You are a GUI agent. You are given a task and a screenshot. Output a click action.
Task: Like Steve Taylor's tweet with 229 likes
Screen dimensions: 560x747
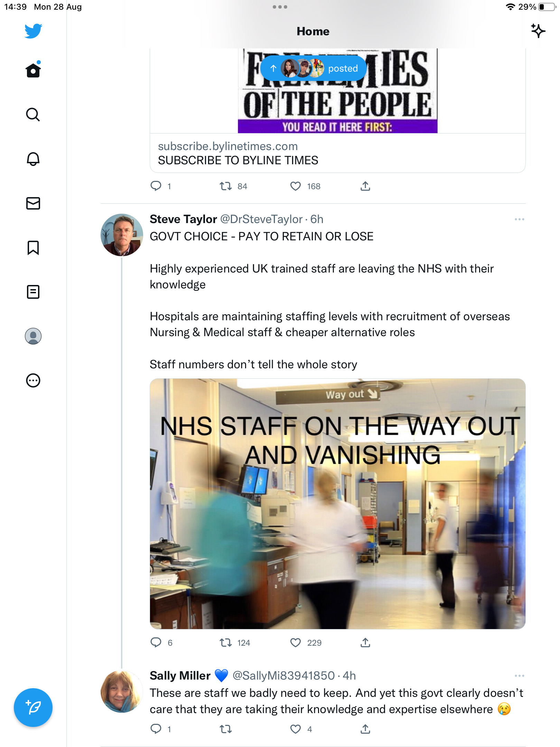pyautogui.click(x=295, y=643)
